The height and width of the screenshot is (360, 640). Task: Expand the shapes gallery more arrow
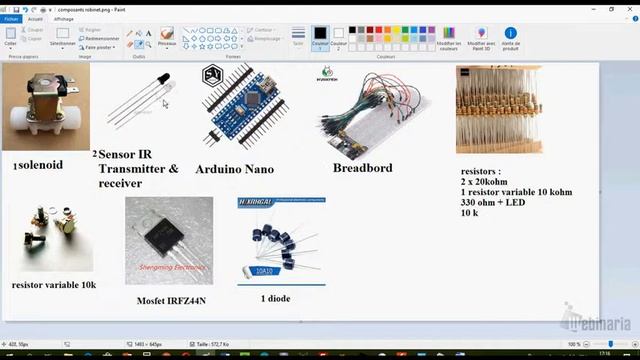(x=242, y=47)
